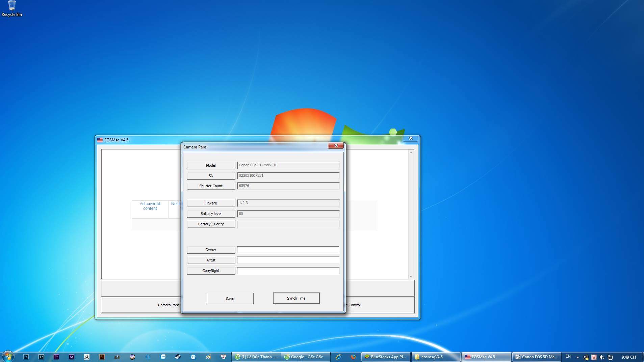Launch Steam from the taskbar
644x362 pixels.
point(178,357)
